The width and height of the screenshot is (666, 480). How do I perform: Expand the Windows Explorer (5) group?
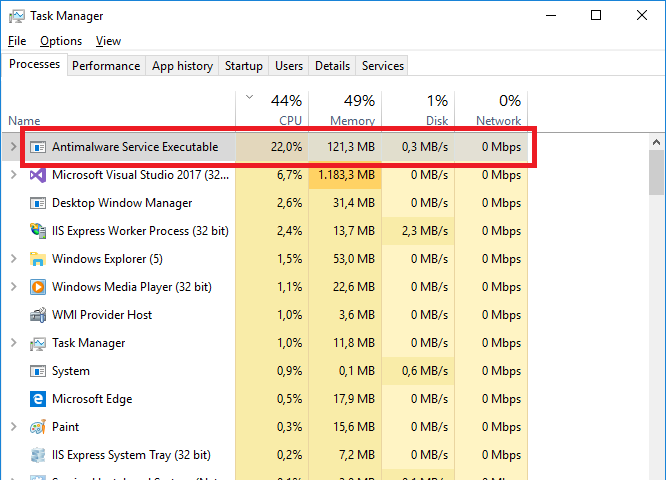(x=13, y=259)
